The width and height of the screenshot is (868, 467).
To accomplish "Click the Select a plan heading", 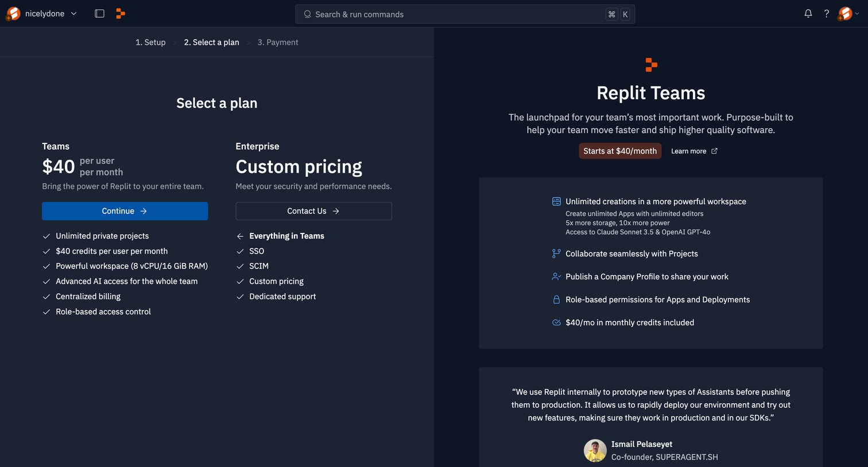I will pos(217,103).
